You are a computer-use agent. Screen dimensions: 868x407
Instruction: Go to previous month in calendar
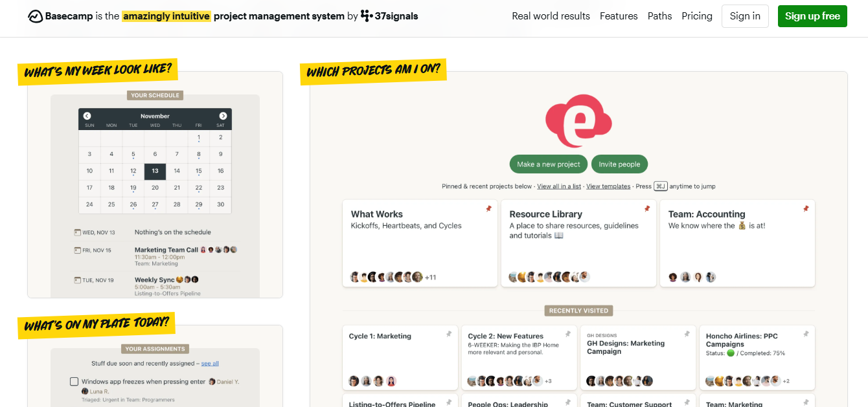[x=87, y=116]
